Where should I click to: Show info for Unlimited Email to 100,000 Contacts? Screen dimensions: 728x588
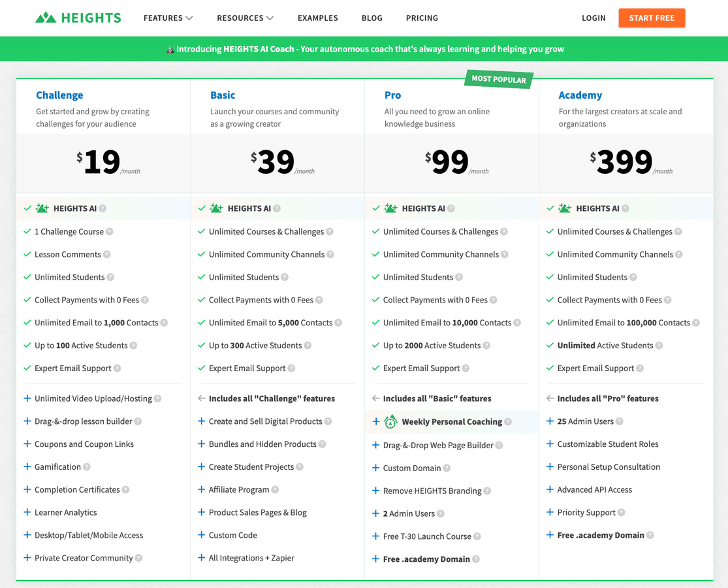point(696,322)
